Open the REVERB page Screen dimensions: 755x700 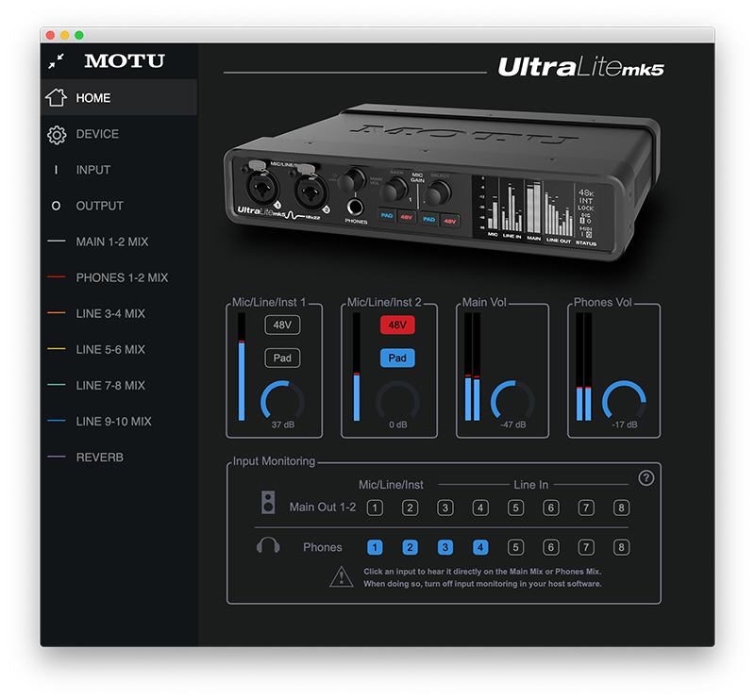click(119, 458)
